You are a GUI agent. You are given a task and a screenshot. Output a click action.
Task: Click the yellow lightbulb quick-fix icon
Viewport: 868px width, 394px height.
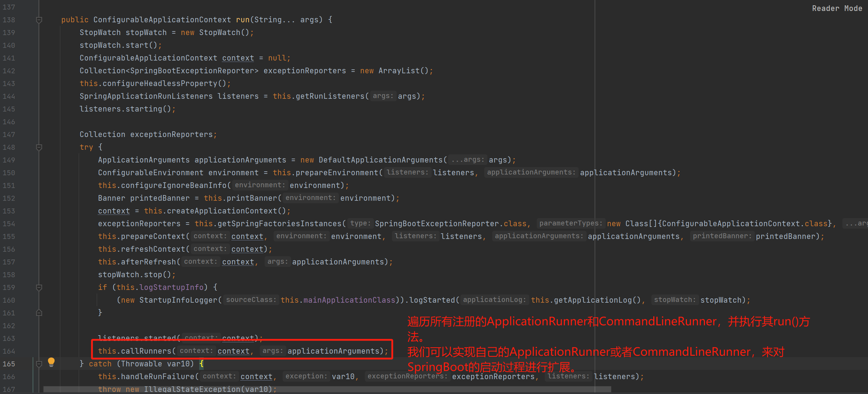point(51,362)
